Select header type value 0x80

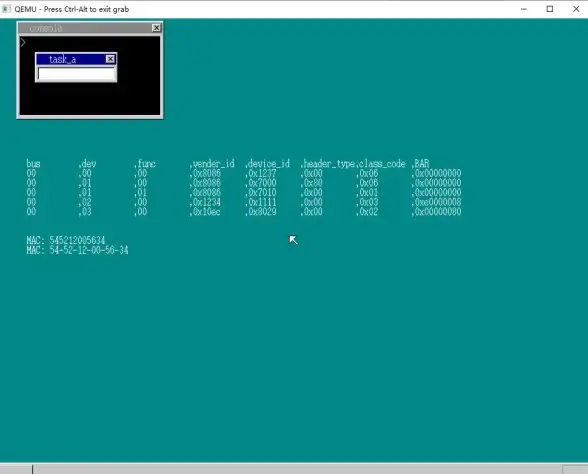(x=313, y=183)
